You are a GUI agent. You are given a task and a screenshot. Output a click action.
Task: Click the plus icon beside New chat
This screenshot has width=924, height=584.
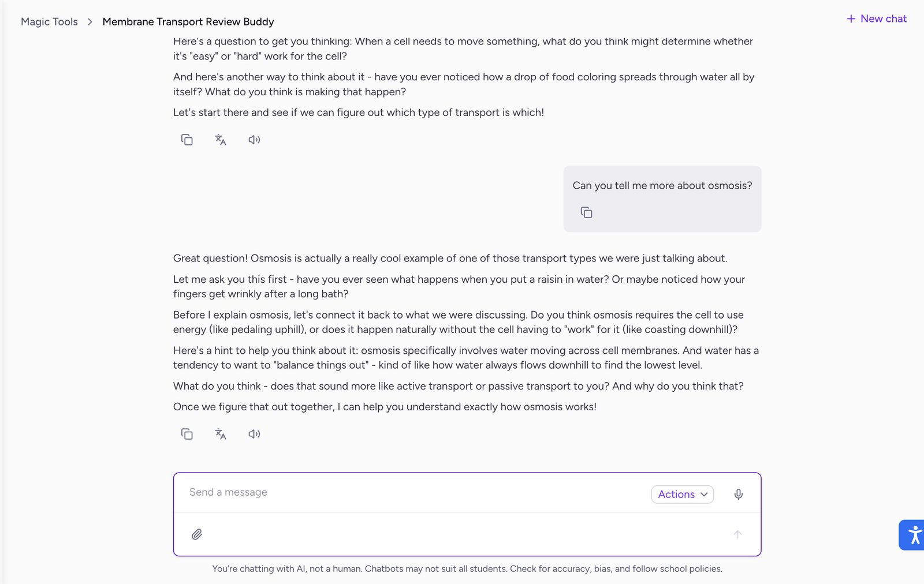point(851,19)
